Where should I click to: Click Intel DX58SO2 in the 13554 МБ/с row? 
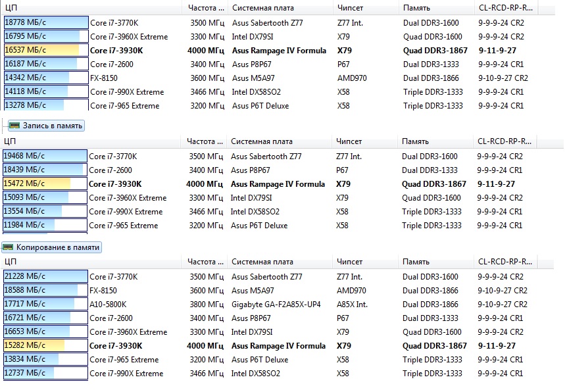[x=255, y=212]
